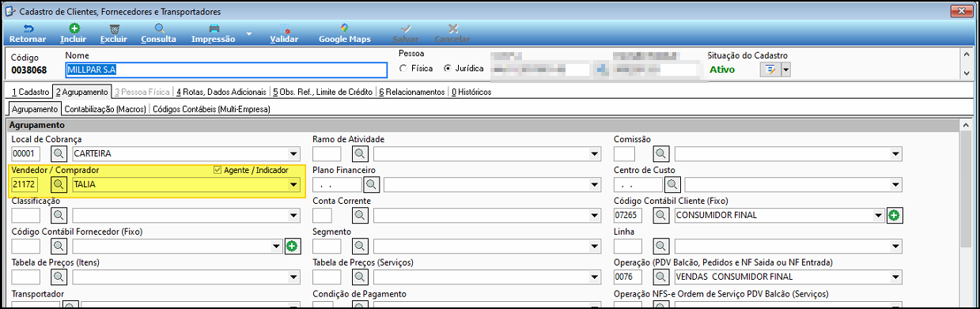Click header panel scroll down arrow
This screenshot has width=980, height=309.
click(966, 73)
